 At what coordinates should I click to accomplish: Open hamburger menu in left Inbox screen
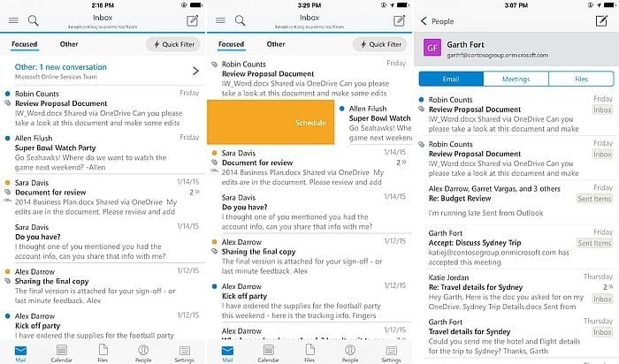(13, 20)
